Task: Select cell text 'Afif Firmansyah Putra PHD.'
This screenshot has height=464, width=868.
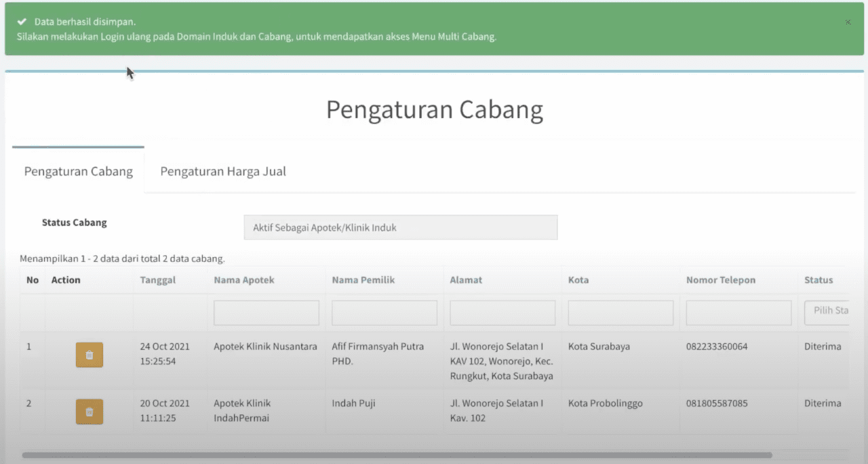Action: point(378,354)
